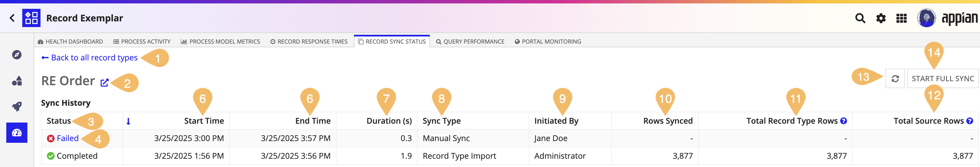Switch to Process Activity tab
Viewport: 980px width, 167px height.
142,41
